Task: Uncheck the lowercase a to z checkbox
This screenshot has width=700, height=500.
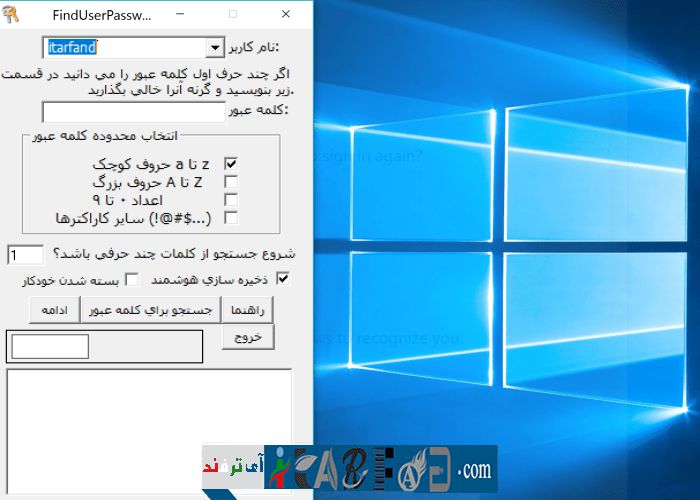Action: pos(231,164)
